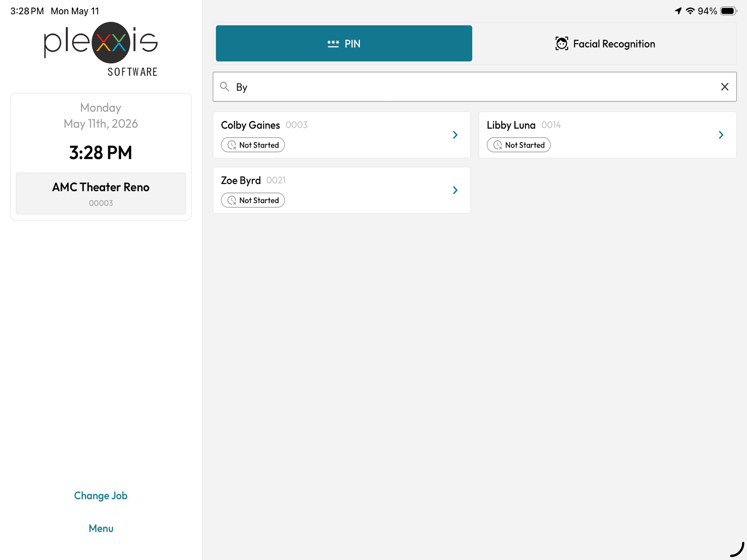Clear the search field with X
Image resolution: width=747 pixels, height=560 pixels.
724,87
